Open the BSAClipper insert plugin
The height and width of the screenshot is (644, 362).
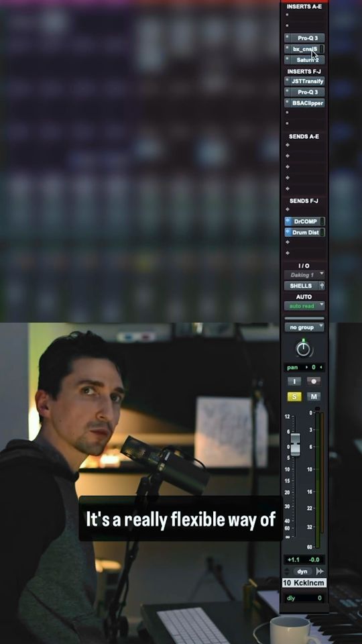pyautogui.click(x=308, y=103)
